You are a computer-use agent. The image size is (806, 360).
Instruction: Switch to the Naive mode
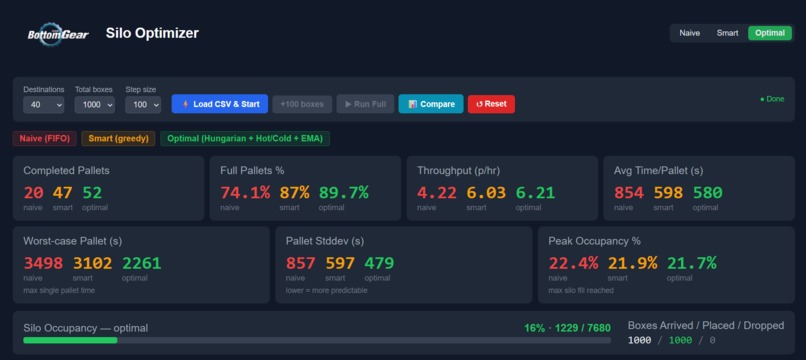pyautogui.click(x=689, y=33)
